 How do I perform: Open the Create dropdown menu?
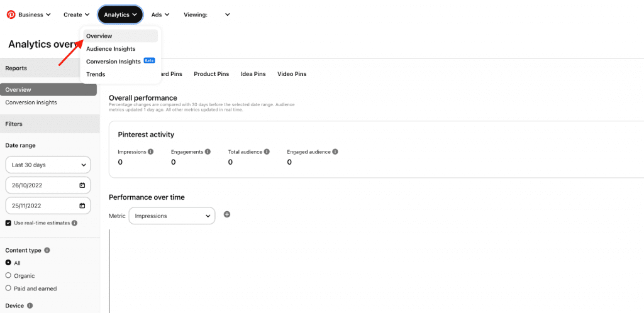pyautogui.click(x=76, y=14)
